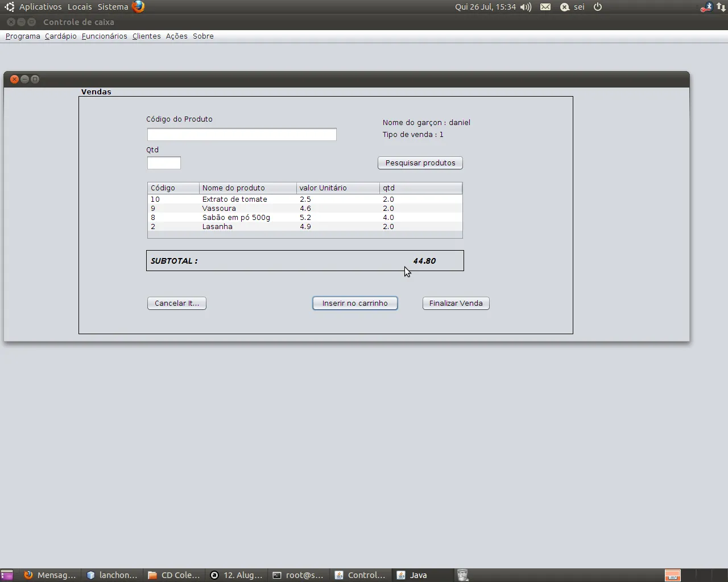Click the Cancelar It... button

click(x=177, y=304)
